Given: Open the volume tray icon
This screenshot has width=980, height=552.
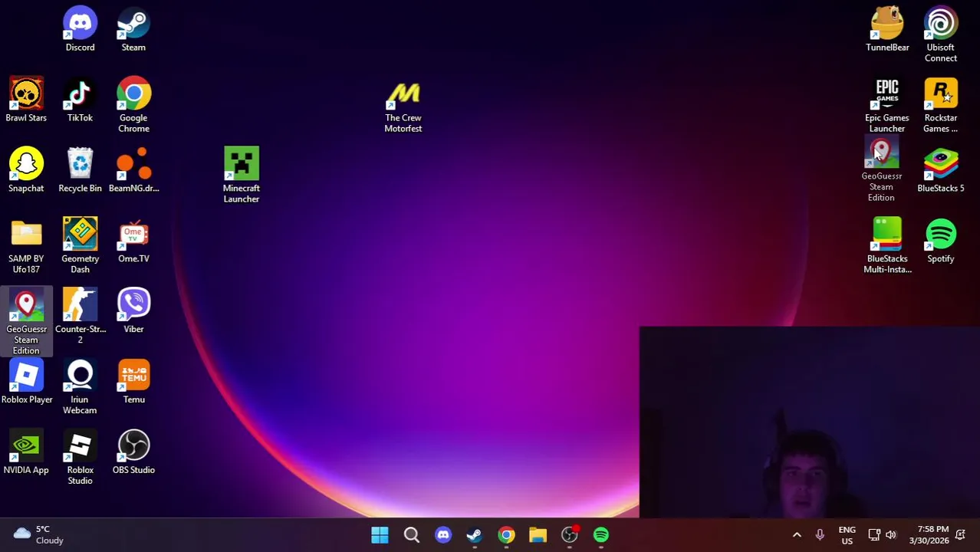Looking at the screenshot, I should pyautogui.click(x=891, y=534).
